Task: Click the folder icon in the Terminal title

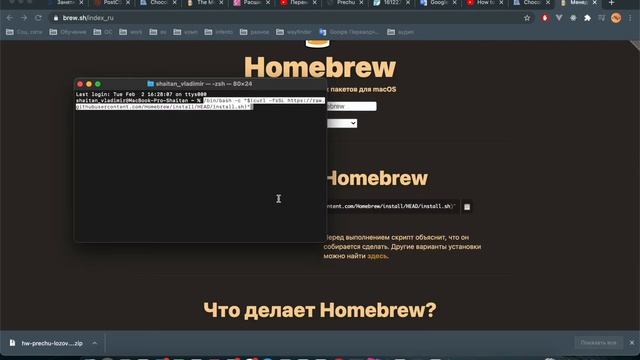Action: 150,84
